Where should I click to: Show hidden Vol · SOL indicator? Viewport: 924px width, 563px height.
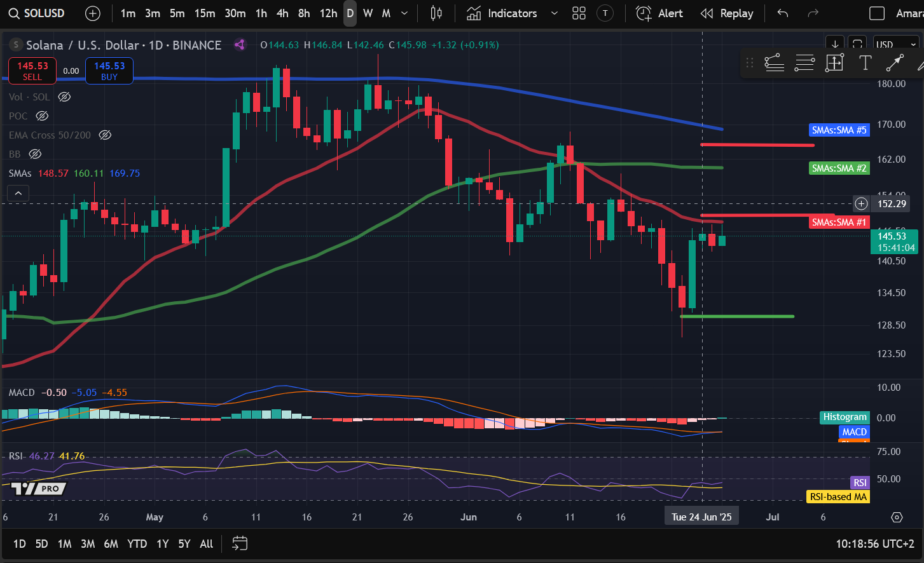(64, 97)
